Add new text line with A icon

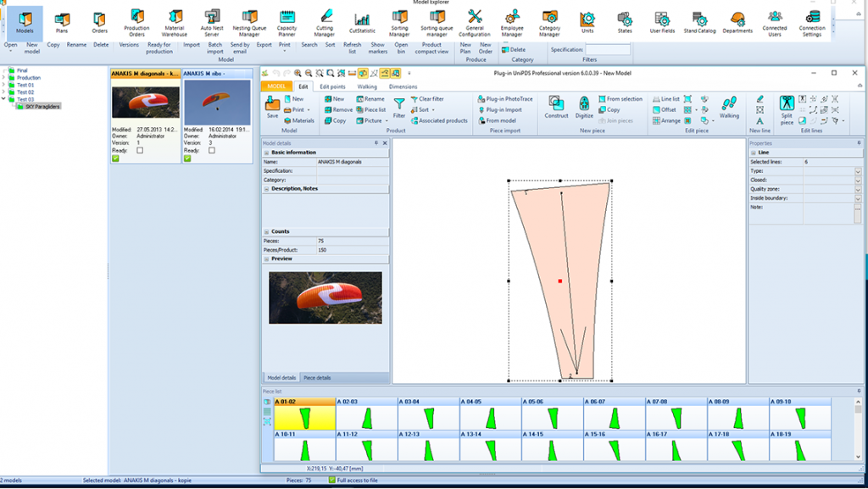tap(759, 120)
